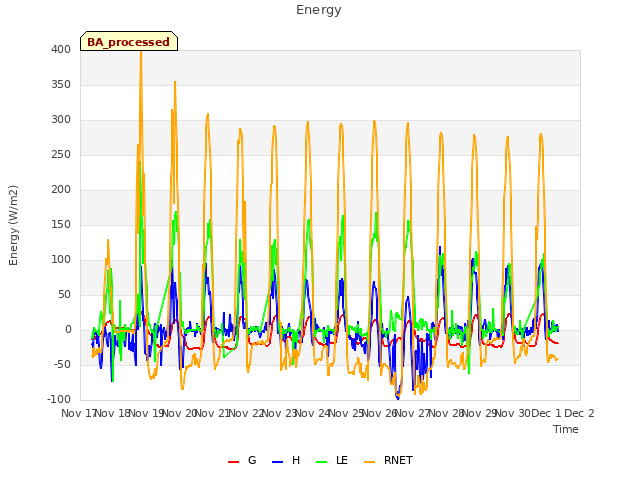Click the Time x-axis label

point(566,429)
